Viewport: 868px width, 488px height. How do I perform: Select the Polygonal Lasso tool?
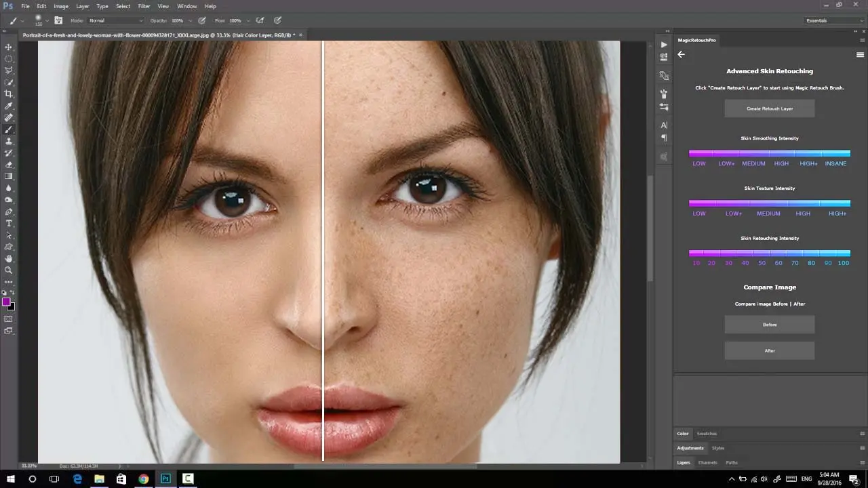click(9, 70)
